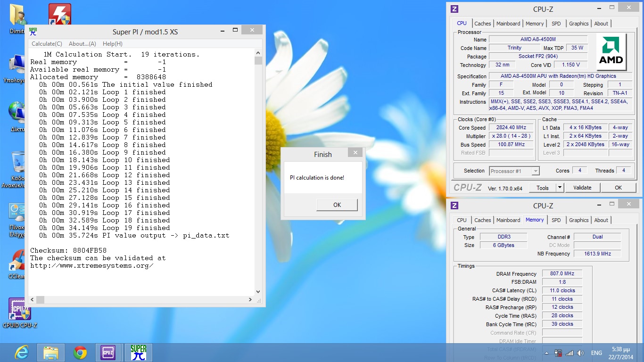Minimize the top CPU-Z window
Image resolution: width=644 pixels, height=362 pixels.
click(x=599, y=8)
